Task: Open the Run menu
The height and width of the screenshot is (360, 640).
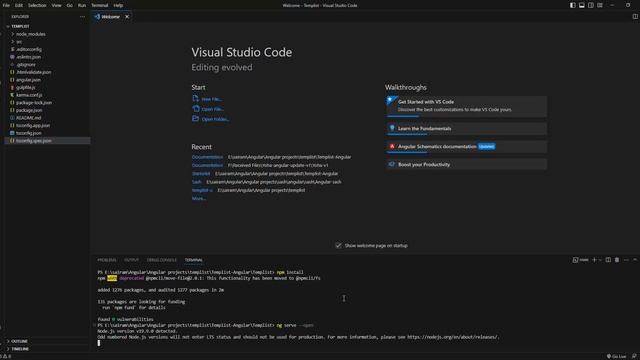Action: (x=82, y=5)
